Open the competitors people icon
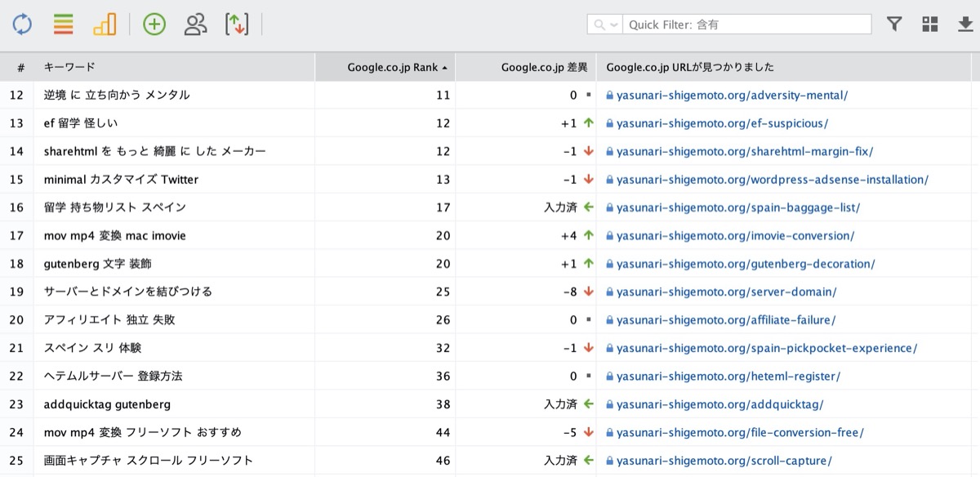This screenshot has width=980, height=477. (196, 25)
